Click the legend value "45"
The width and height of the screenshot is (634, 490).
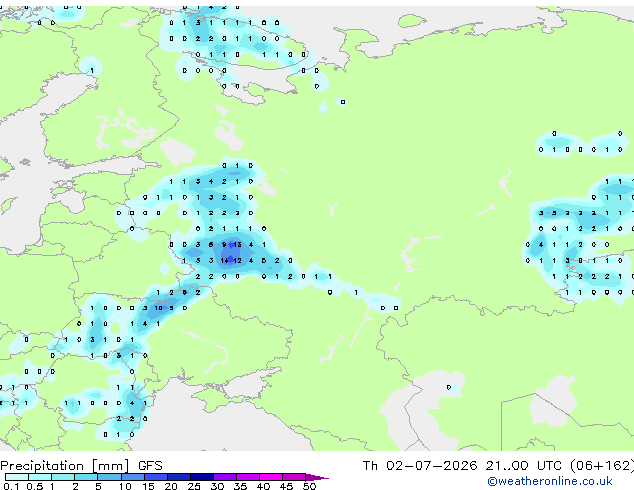(286, 486)
